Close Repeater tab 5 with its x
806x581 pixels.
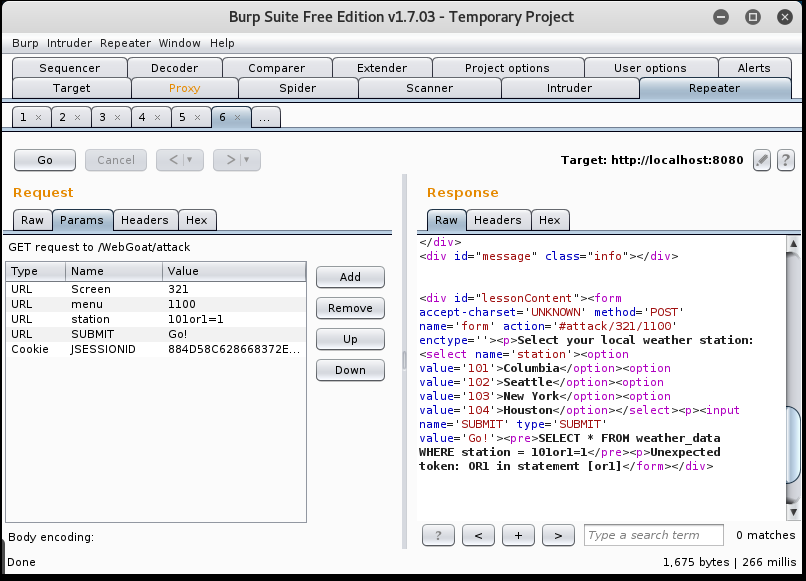click(x=197, y=118)
